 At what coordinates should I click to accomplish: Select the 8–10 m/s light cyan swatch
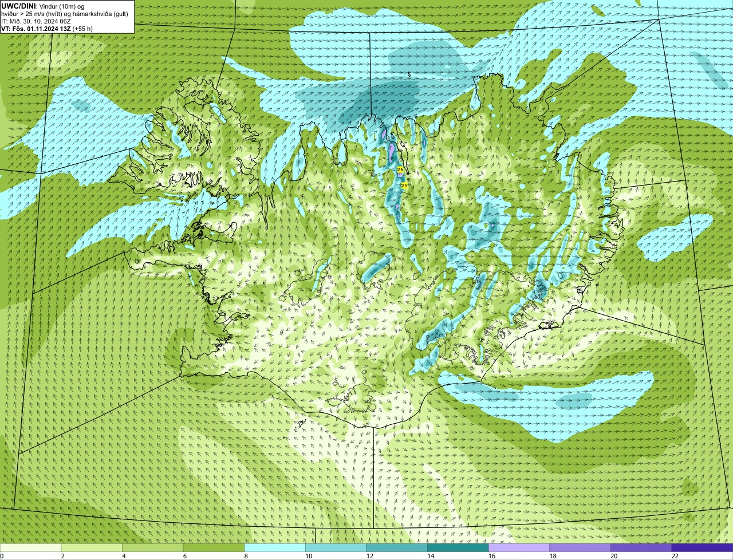(x=275, y=547)
